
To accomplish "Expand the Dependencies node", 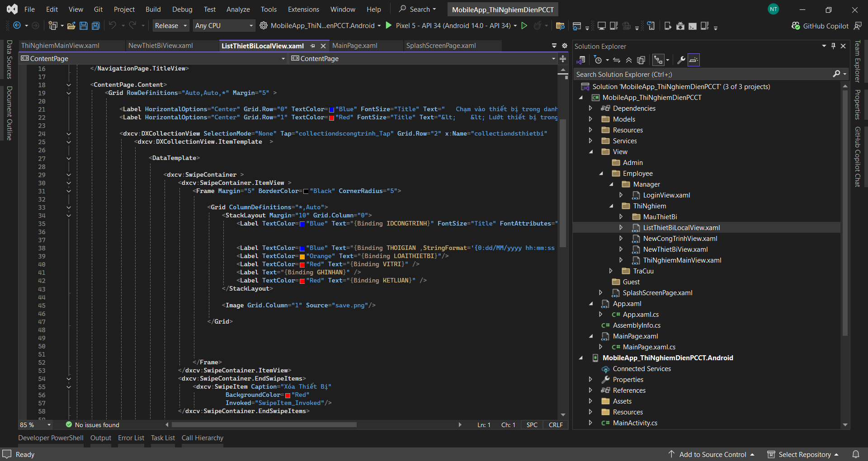I will click(x=591, y=108).
